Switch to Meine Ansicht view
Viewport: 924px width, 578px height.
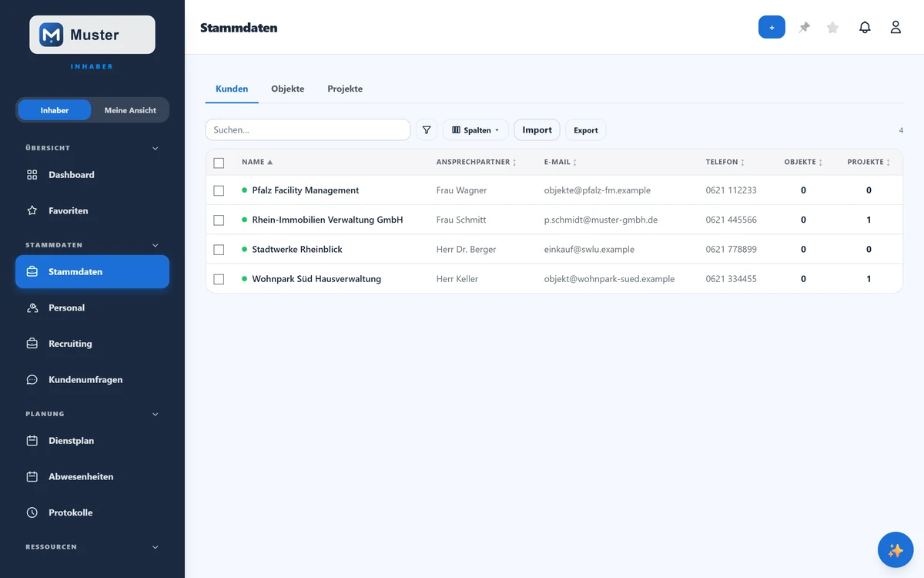[x=130, y=110]
